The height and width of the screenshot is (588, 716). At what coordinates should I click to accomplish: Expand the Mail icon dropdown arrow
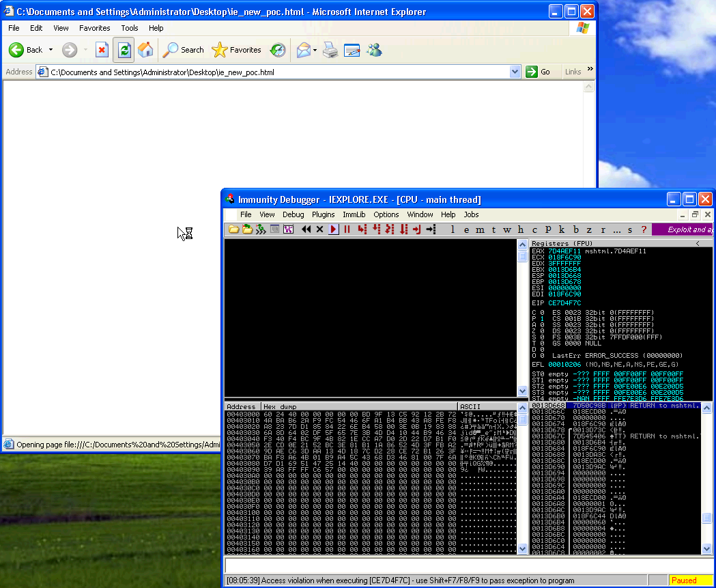pos(315,50)
